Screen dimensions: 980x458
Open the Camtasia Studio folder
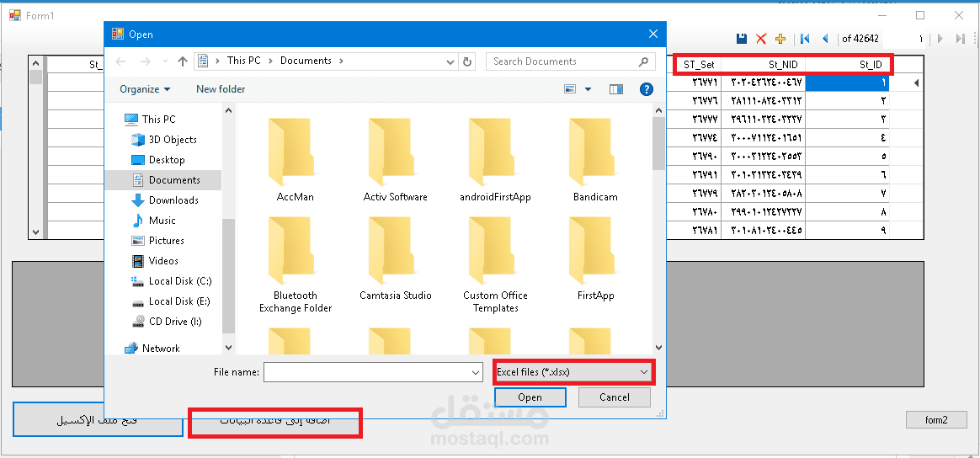point(396,258)
